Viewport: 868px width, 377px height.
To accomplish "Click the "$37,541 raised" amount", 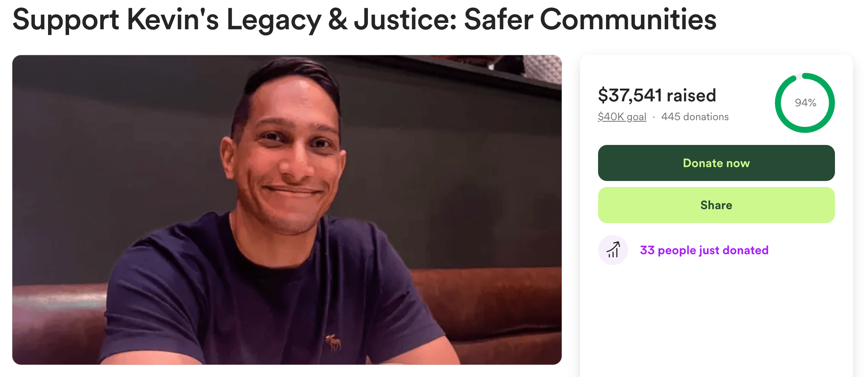I will pos(657,95).
